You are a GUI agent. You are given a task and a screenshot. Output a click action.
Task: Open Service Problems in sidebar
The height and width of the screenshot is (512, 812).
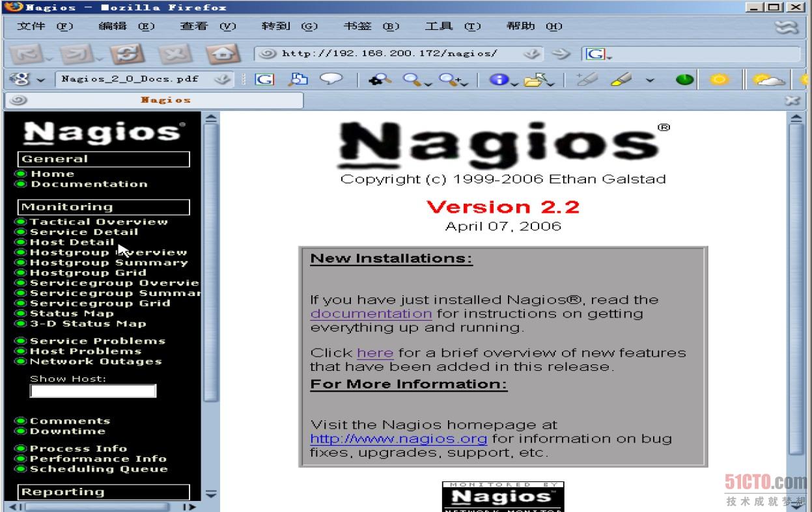(98, 341)
